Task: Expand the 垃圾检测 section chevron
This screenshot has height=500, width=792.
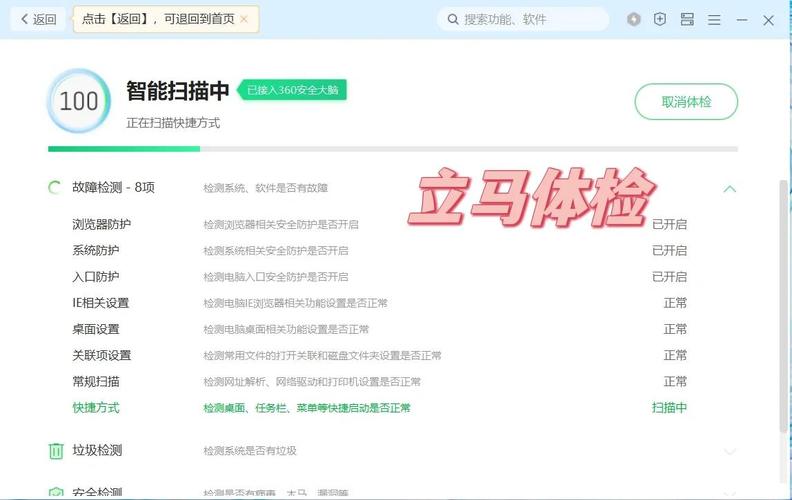Action: pyautogui.click(x=729, y=451)
